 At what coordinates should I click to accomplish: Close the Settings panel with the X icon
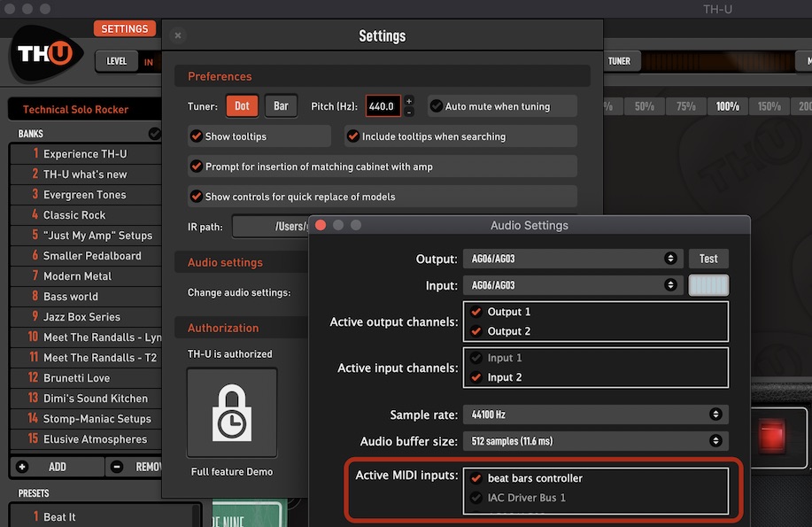tap(178, 35)
